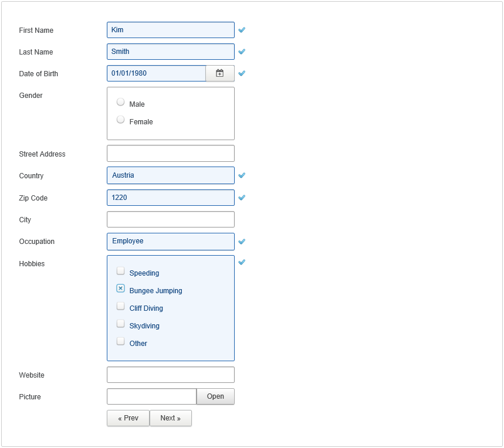This screenshot has width=504, height=448.
Task: Click the checkmark icon beside Hobbies
Action: (242, 262)
